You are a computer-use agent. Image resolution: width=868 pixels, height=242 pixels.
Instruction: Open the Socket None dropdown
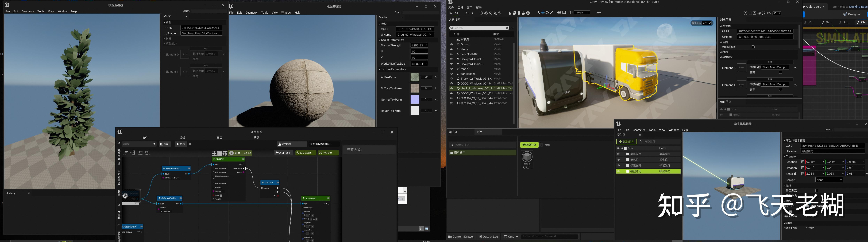(829, 180)
